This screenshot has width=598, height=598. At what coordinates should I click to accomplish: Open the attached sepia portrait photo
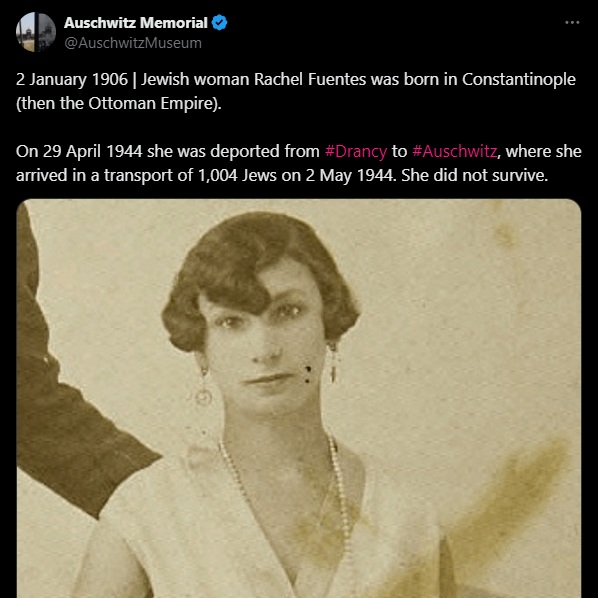pyautogui.click(x=299, y=398)
